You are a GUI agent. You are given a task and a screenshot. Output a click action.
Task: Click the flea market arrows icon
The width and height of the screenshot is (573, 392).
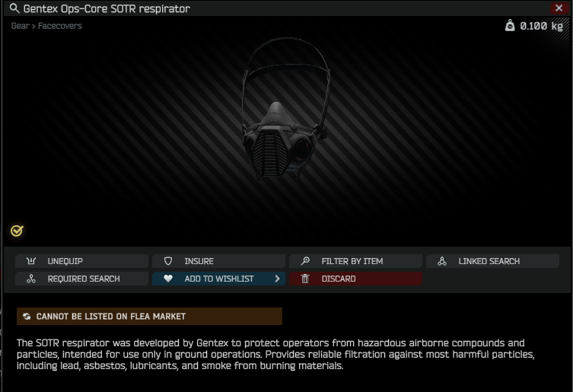(x=27, y=317)
